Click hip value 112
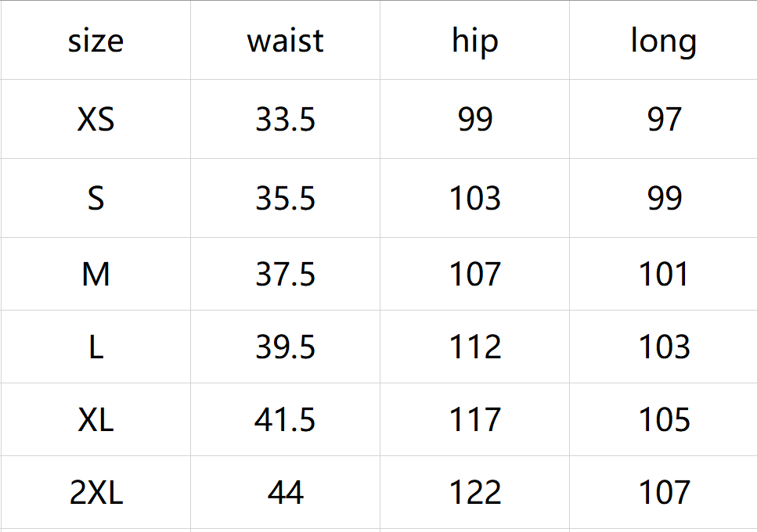757x532 pixels. coord(474,347)
